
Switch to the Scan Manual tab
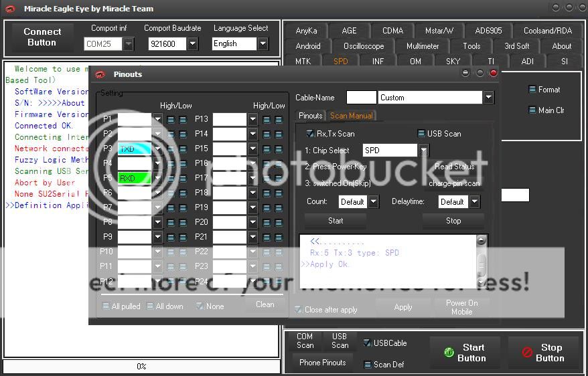(352, 116)
